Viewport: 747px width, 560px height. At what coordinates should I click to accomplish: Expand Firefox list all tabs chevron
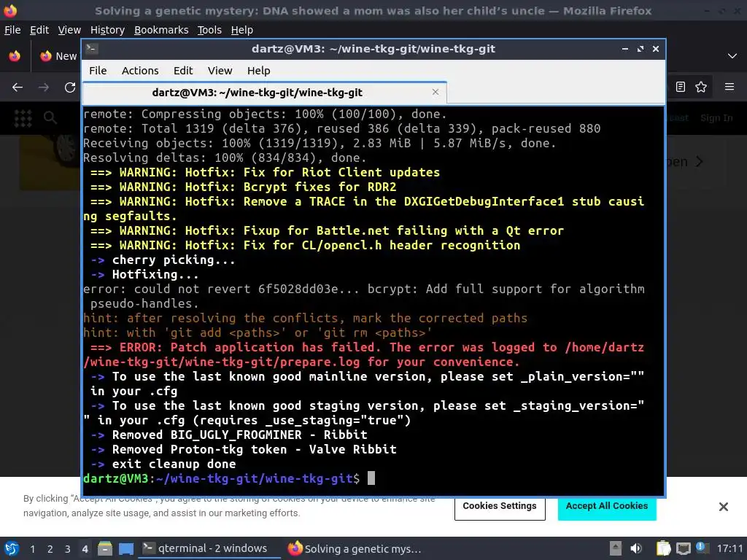(x=732, y=56)
